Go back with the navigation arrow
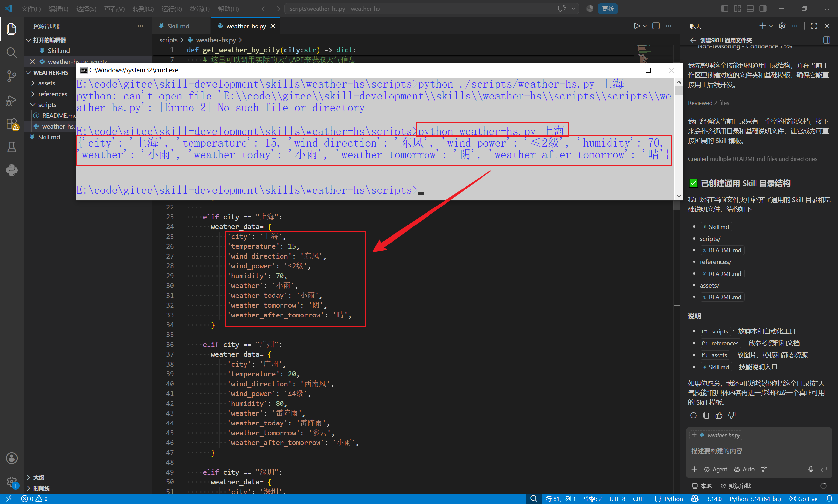Screen dimensions: 838x504 pyautogui.click(x=264, y=9)
